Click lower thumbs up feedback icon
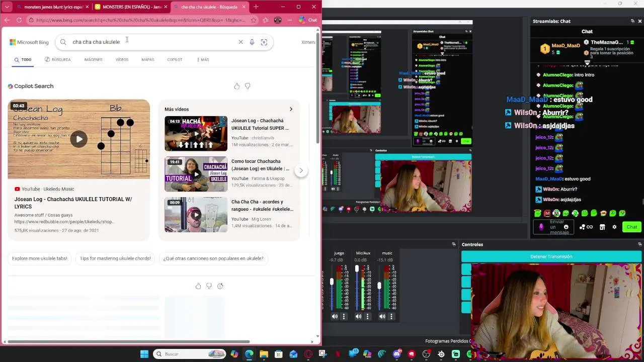 pos(198,286)
